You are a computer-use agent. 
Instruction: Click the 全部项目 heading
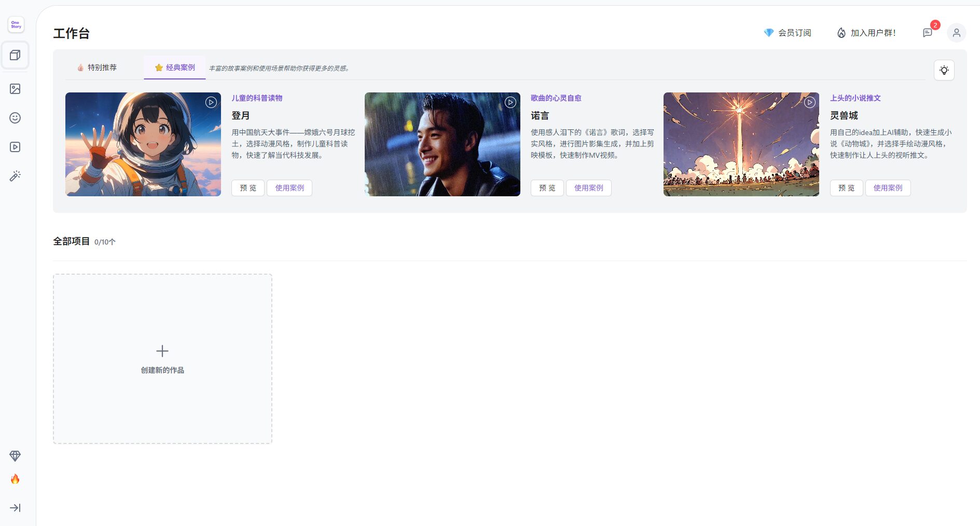point(72,241)
